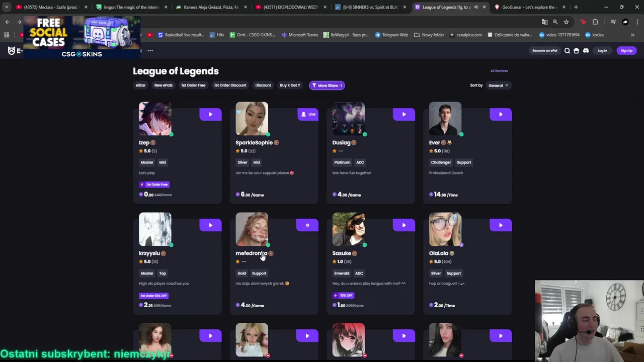This screenshot has height=362, width=644.
Task: Bookmark this page with the star
Action: click(x=566, y=22)
